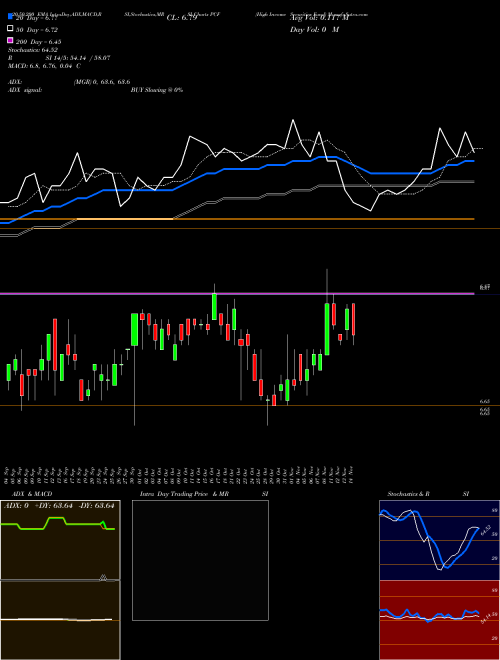Click the 'Stochastics: 64.52' readout

33,50
